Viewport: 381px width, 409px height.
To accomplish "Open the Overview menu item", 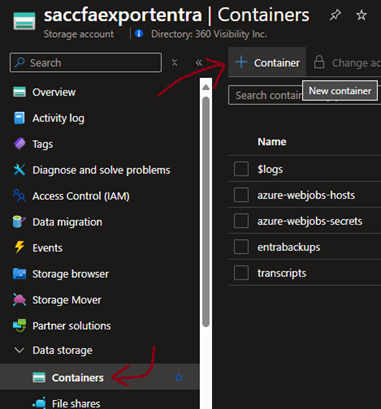I will 54,92.
